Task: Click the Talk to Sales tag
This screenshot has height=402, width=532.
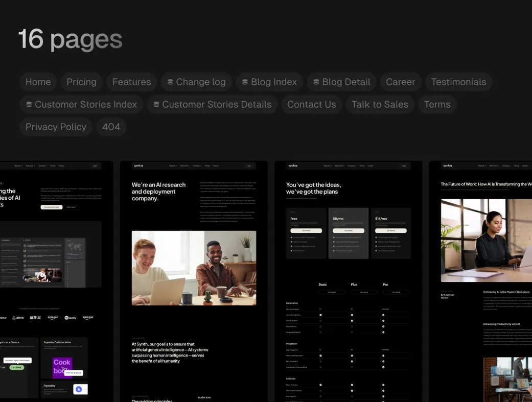Action: pyautogui.click(x=380, y=105)
